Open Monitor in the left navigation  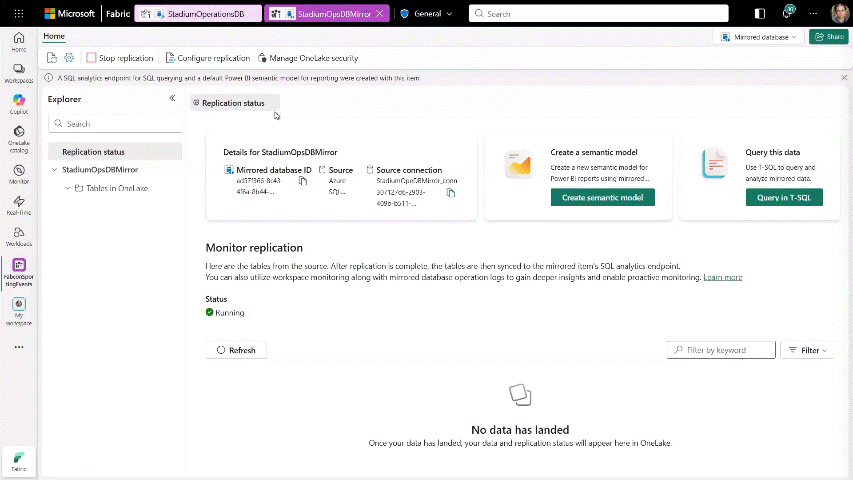18,174
